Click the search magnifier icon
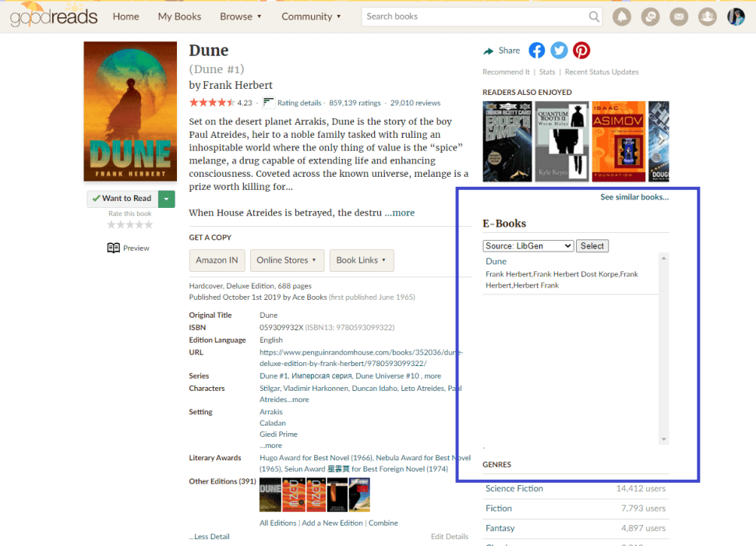 (594, 17)
